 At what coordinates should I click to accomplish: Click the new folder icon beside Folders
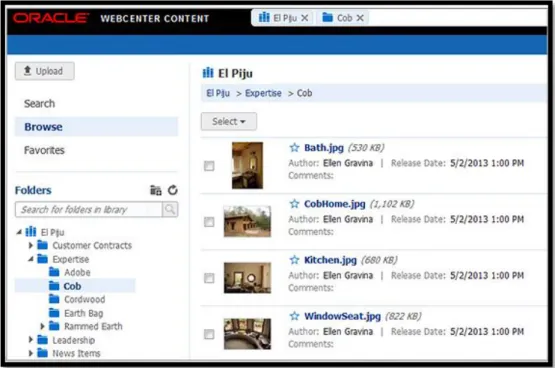click(155, 190)
